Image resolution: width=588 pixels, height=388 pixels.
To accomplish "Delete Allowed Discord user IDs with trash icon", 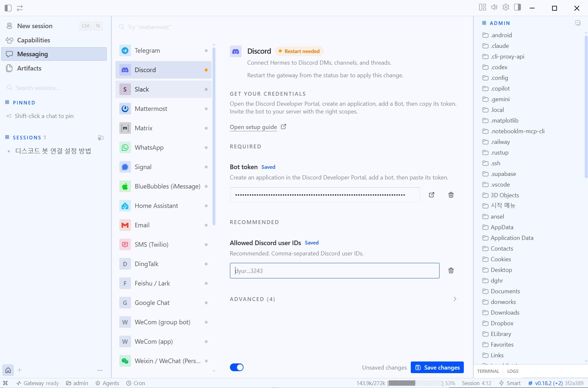I will click(x=451, y=270).
